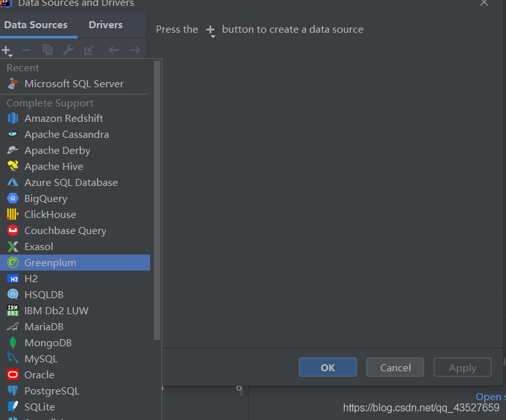This screenshot has width=506, height=420.
Task: Click the Forward arrow icon
Action: [x=135, y=50]
